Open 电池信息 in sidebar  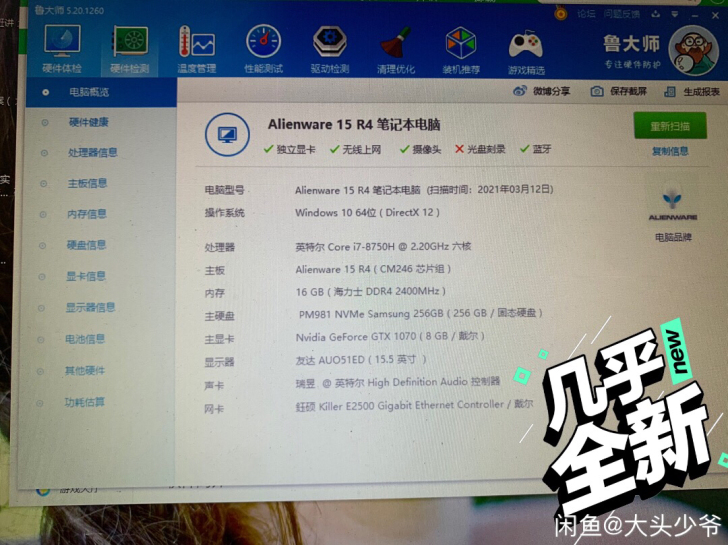pyautogui.click(x=85, y=339)
